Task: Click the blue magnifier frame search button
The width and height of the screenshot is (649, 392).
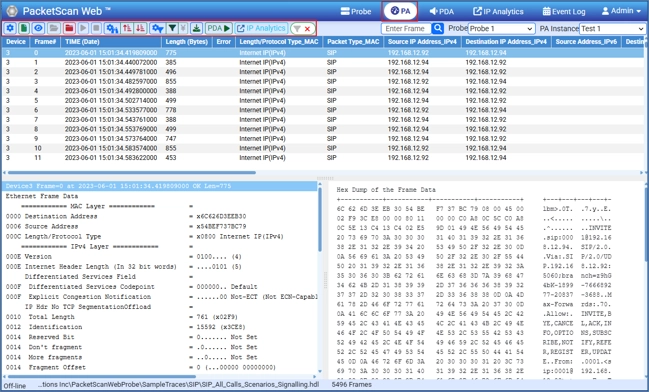Action: tap(437, 28)
